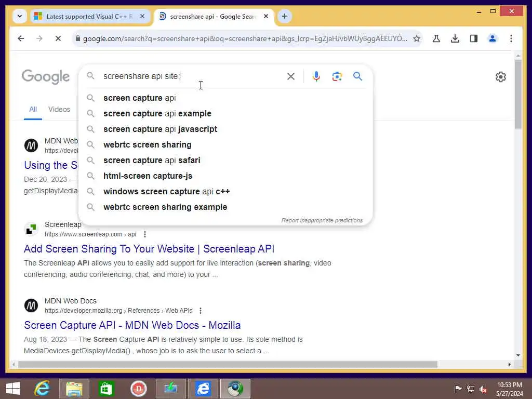Choose suggestion 'screen capture api safari'
Viewport: 532px width, 399px height.
point(225,161)
